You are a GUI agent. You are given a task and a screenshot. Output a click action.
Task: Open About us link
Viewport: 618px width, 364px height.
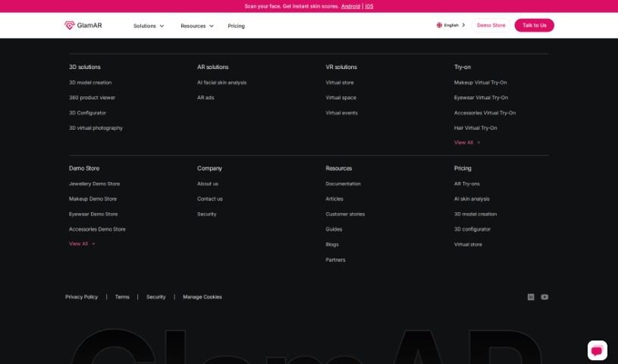click(x=208, y=184)
